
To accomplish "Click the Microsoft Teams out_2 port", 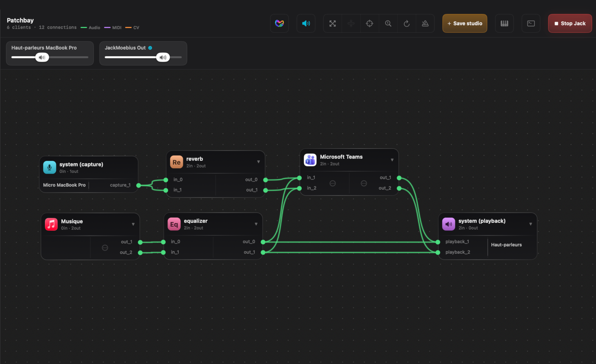I will click(399, 189).
